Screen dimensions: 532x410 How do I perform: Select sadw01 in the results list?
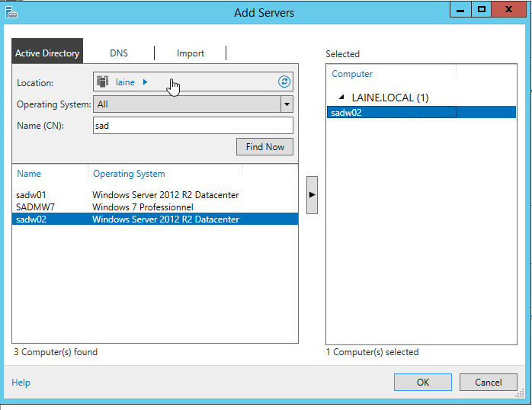point(155,195)
